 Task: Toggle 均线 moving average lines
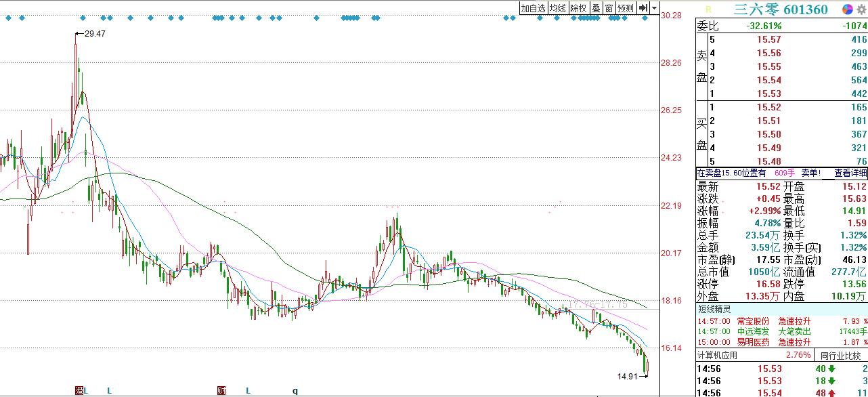click(x=557, y=8)
